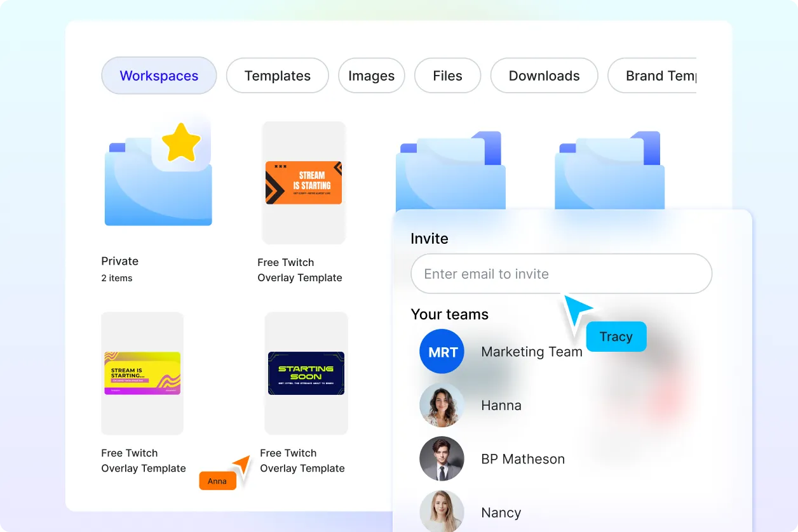
Task: Choose Hanna in the teams list
Action: coord(501,405)
